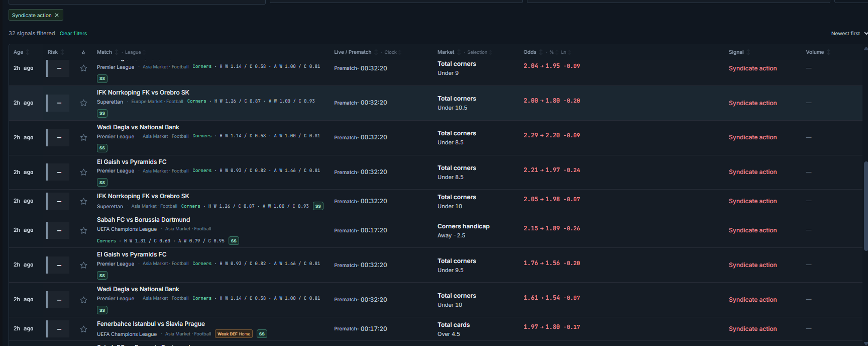Favorite the Wadi Degla Under 10 row
This screenshot has height=346, width=868.
(83, 300)
